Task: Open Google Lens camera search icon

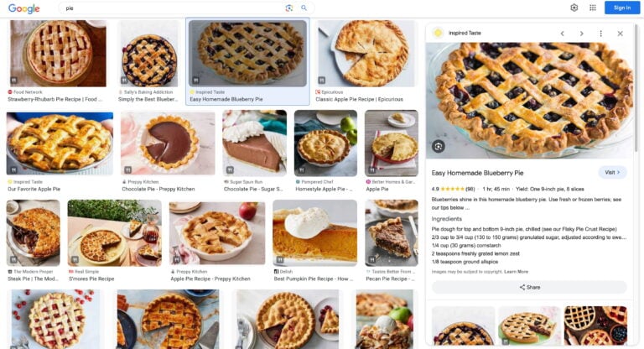Action: pos(289,8)
